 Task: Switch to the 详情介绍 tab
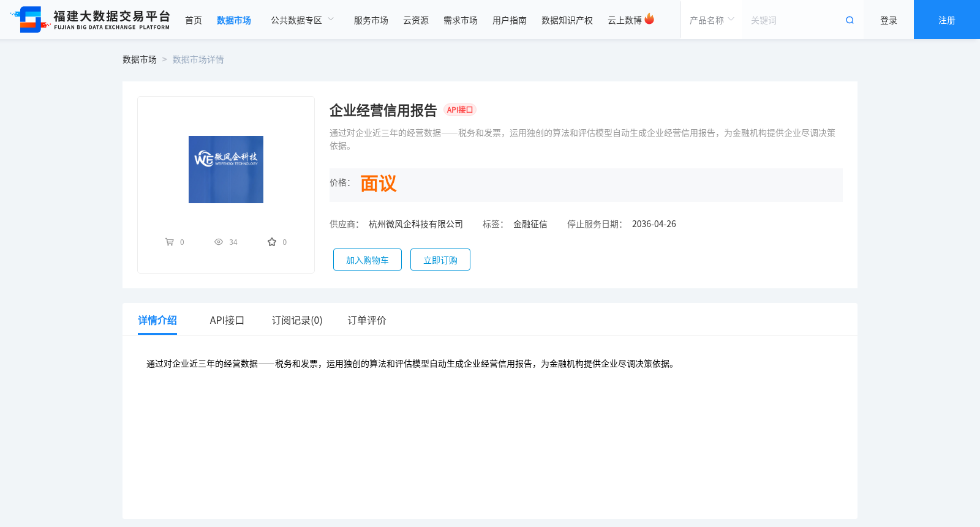[157, 320]
